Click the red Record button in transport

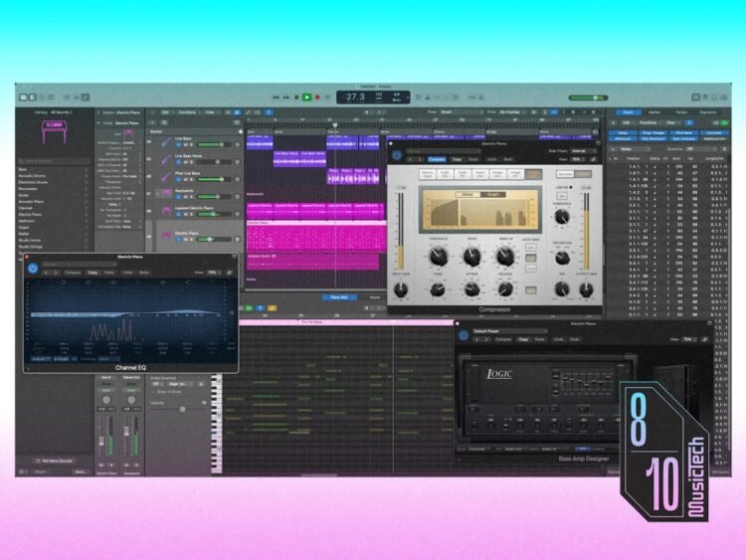[x=318, y=97]
